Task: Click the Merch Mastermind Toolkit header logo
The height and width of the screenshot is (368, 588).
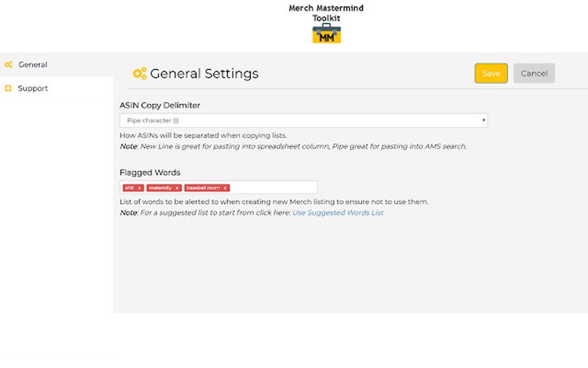Action: (326, 23)
